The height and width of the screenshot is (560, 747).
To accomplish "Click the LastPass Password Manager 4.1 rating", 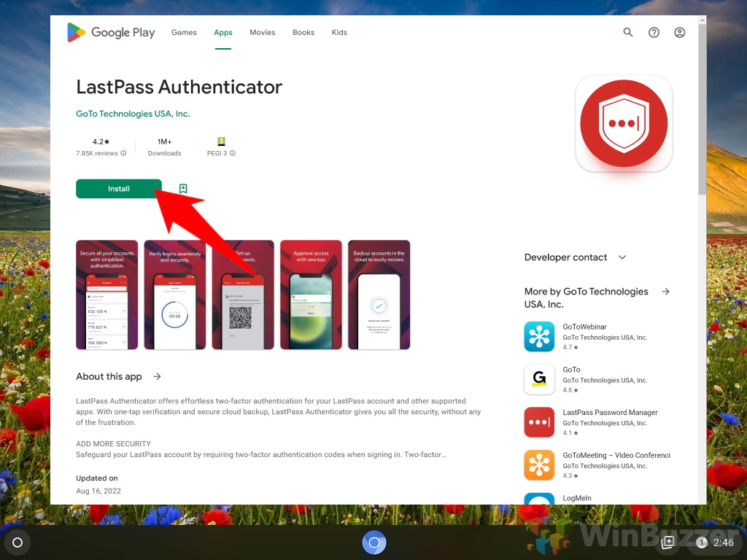I will tap(570, 433).
